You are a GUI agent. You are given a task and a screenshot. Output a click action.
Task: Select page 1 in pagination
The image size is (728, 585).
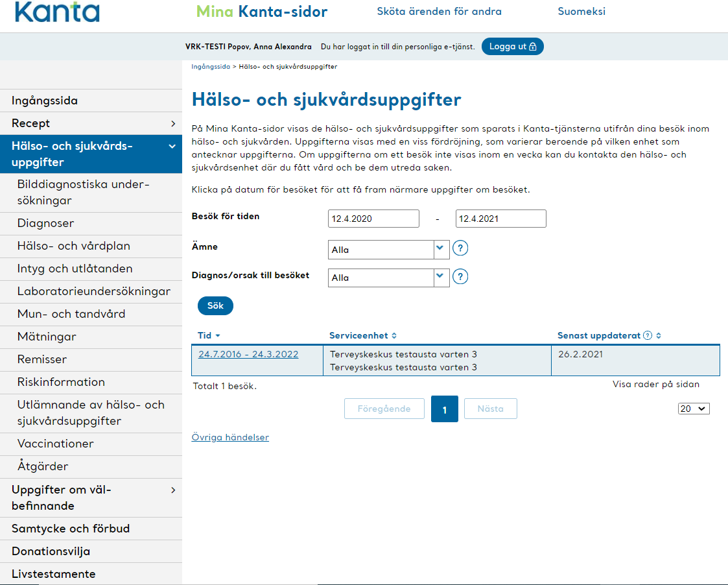point(444,409)
